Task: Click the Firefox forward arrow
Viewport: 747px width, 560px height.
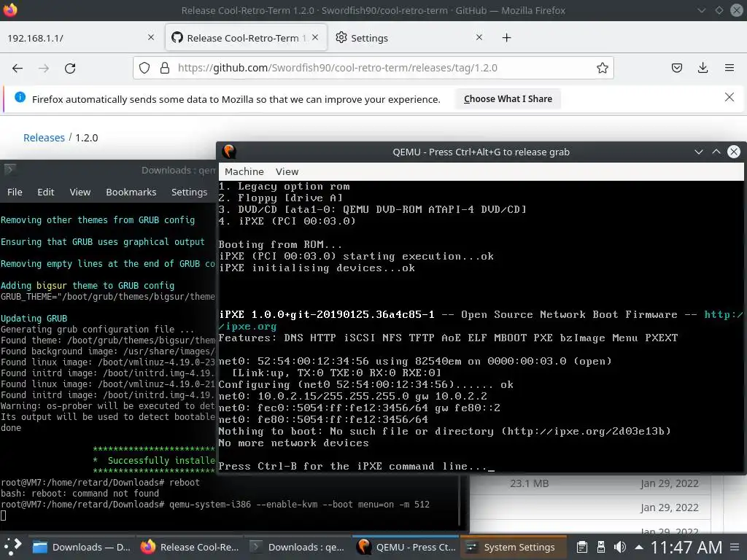Action: click(x=44, y=68)
